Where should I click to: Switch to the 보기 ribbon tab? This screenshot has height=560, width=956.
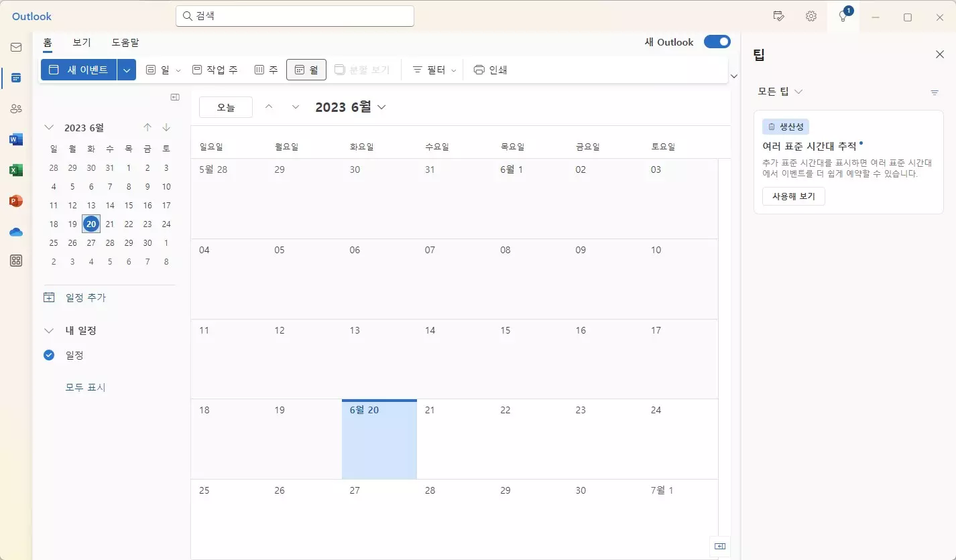pyautogui.click(x=81, y=42)
